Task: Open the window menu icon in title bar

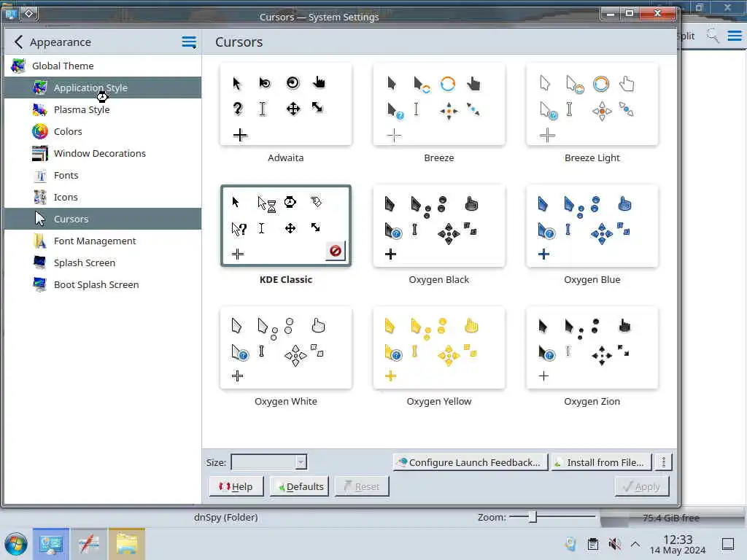Action: tap(28, 14)
